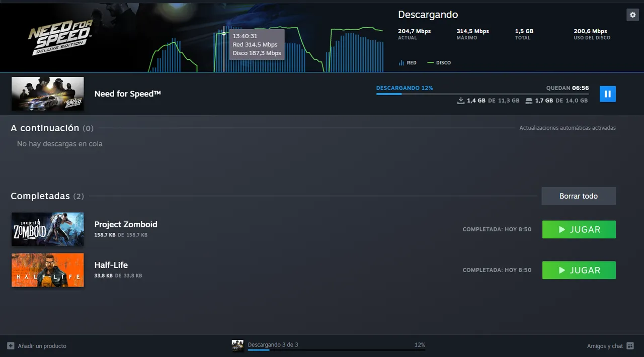Image resolution: width=644 pixels, height=357 pixels.
Task: Click 204,7 Mbps ACTUAL value
Action: point(414,31)
